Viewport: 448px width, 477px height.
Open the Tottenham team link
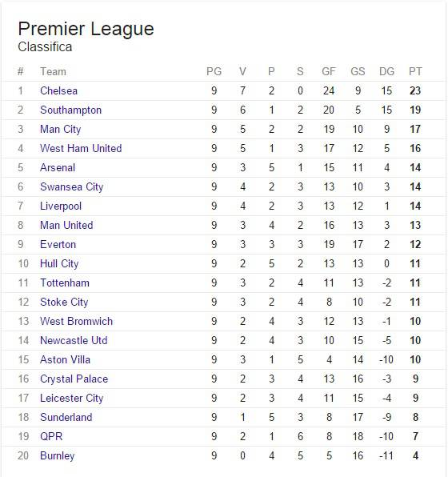click(x=65, y=283)
